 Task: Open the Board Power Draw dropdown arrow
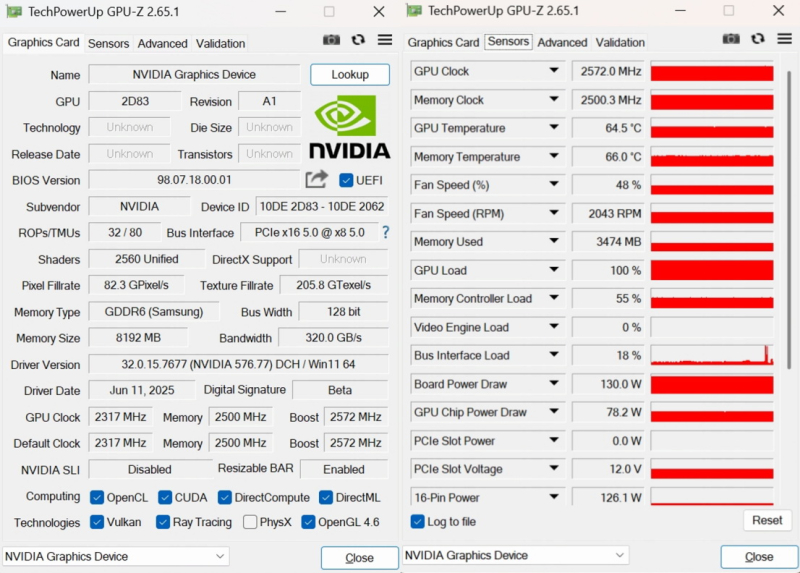[554, 384]
